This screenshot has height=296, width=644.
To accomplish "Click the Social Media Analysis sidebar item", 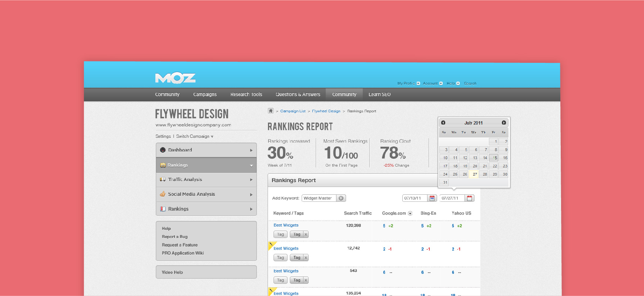I will [206, 194].
